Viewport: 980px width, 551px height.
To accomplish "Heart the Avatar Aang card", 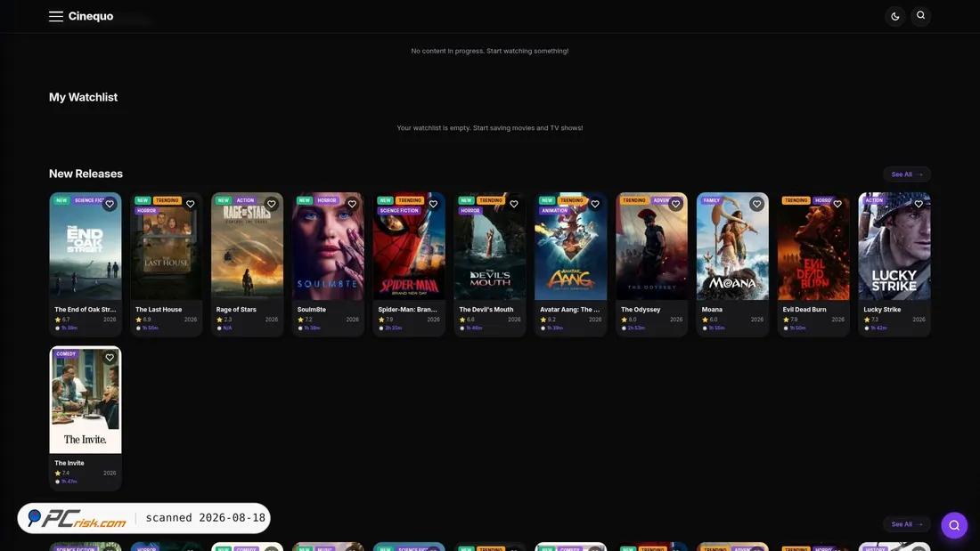I will pyautogui.click(x=595, y=204).
